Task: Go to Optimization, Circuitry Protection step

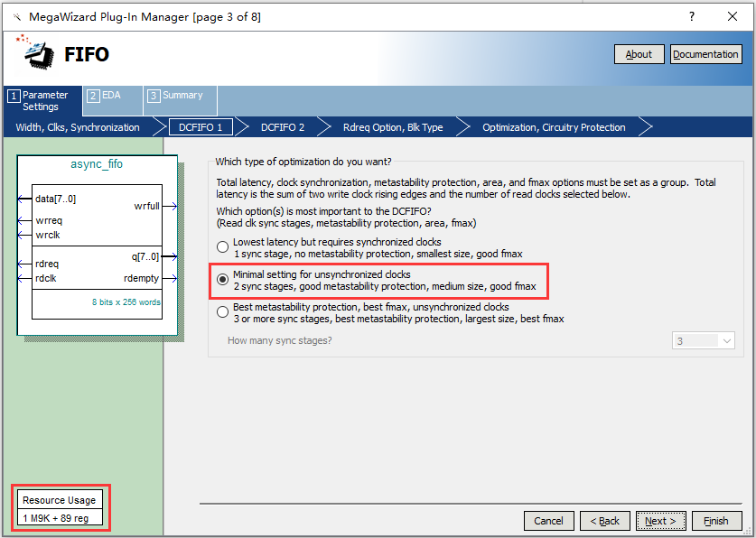Action: 554,127
